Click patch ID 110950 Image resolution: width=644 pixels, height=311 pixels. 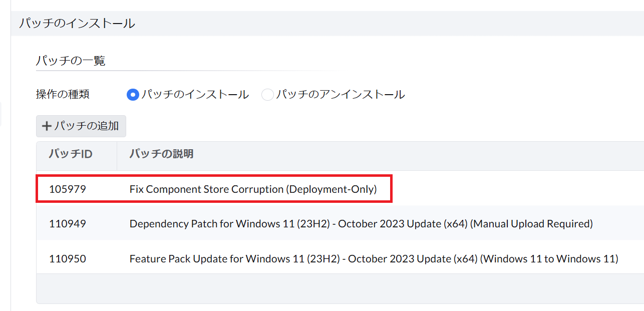tap(68, 259)
